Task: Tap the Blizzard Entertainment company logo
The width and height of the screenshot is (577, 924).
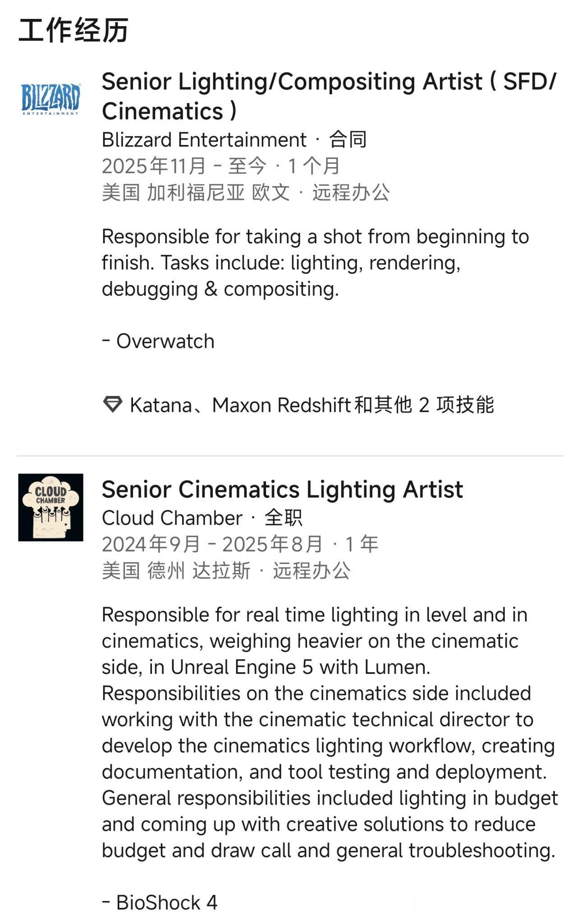Action: 50,100
